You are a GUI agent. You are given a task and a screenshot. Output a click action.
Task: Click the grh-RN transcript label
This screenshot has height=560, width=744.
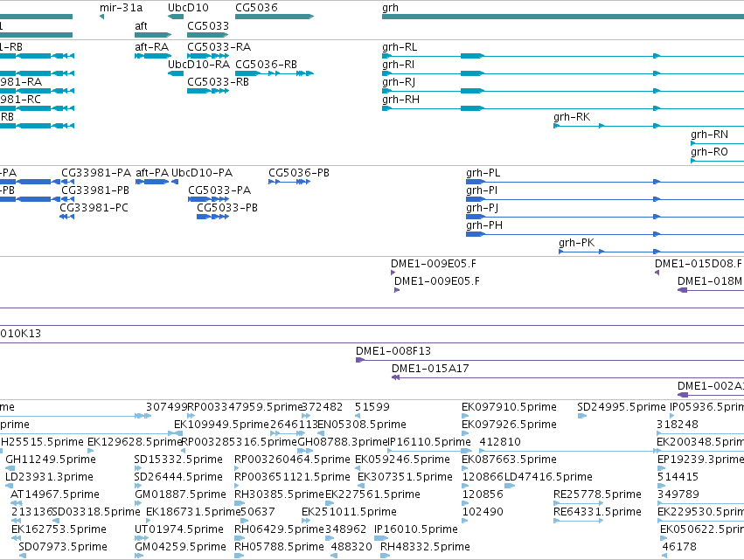click(709, 135)
